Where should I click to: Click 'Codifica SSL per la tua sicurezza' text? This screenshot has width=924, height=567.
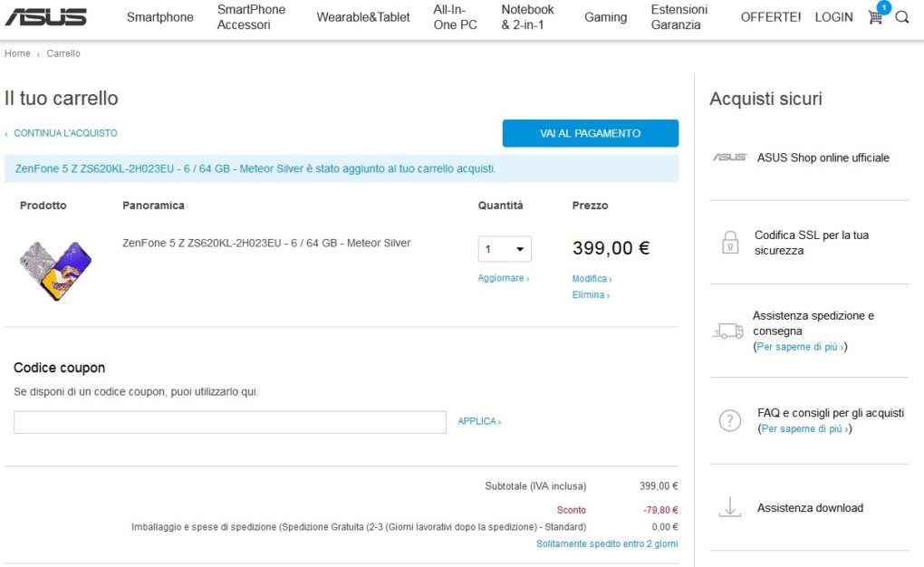(812, 242)
